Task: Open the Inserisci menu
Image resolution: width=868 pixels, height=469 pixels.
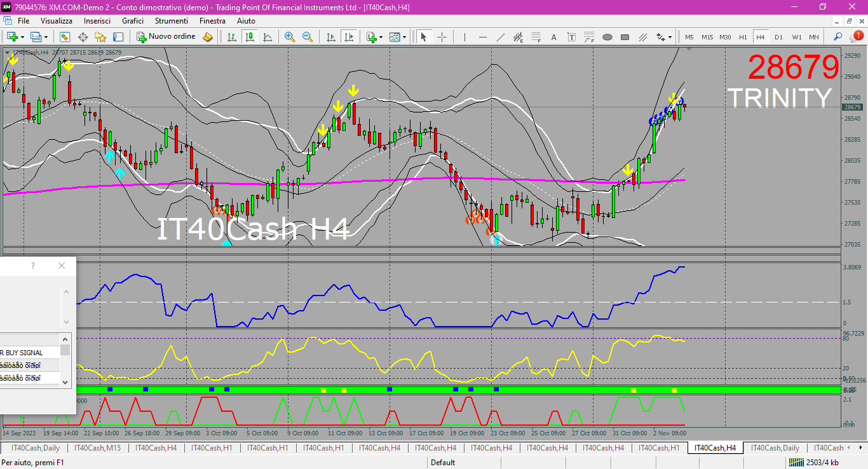Action: point(97,21)
